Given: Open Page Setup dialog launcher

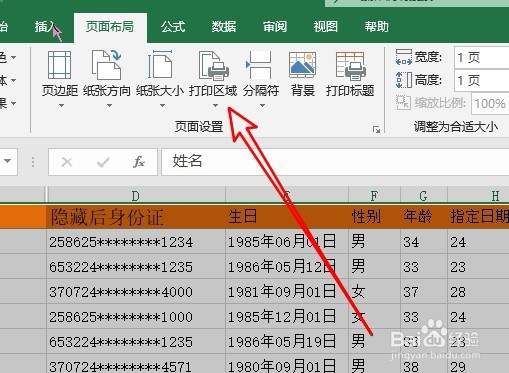Looking at the screenshot, I should tap(376, 130).
